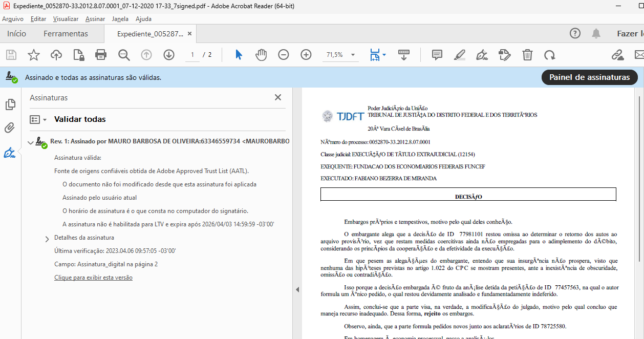644x339 pixels.
Task: Open the Visualizar menu
Action: pyautogui.click(x=66, y=19)
